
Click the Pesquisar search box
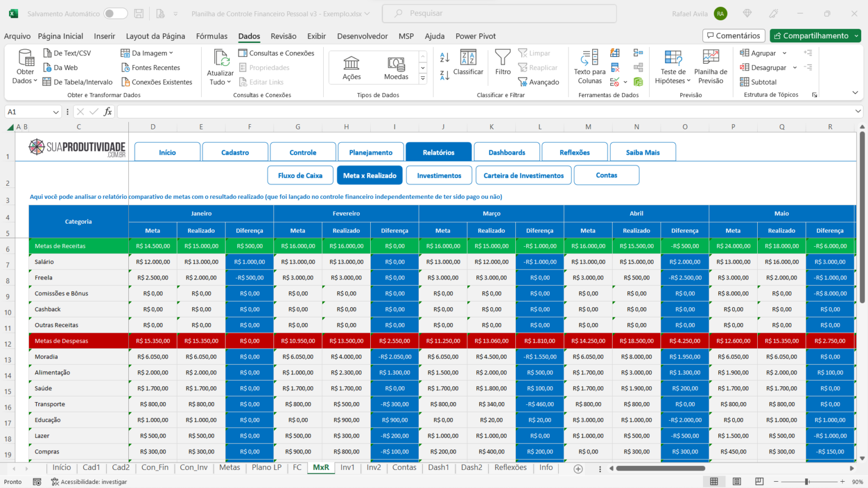[499, 14]
